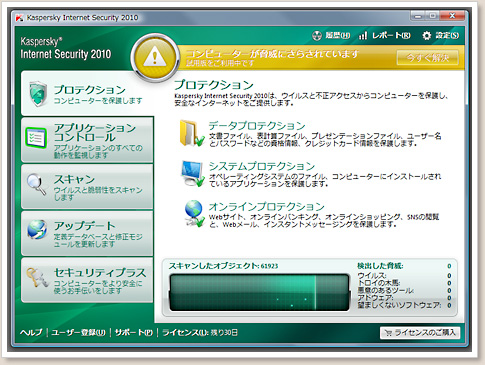This screenshot has height=365, width=485.
Task: Click the スキャンしたオブジェクト: 61923 text
Action: 223,266
